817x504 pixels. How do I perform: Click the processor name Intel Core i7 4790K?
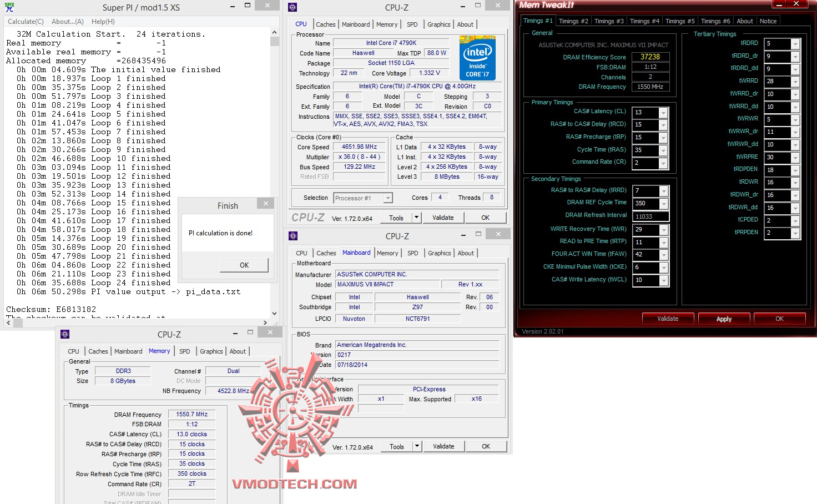pyautogui.click(x=391, y=43)
